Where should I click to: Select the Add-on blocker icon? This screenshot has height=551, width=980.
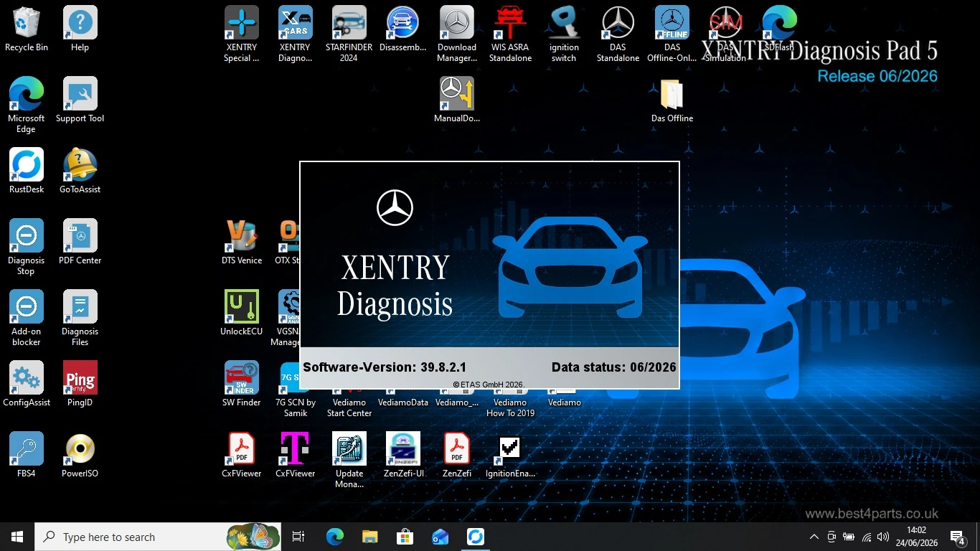coord(27,319)
